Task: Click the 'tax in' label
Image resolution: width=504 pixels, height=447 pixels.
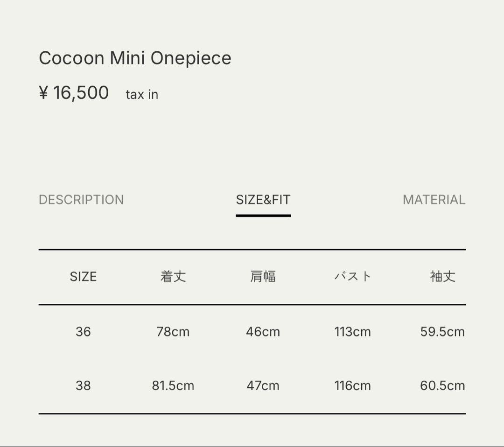Action: 142,94
